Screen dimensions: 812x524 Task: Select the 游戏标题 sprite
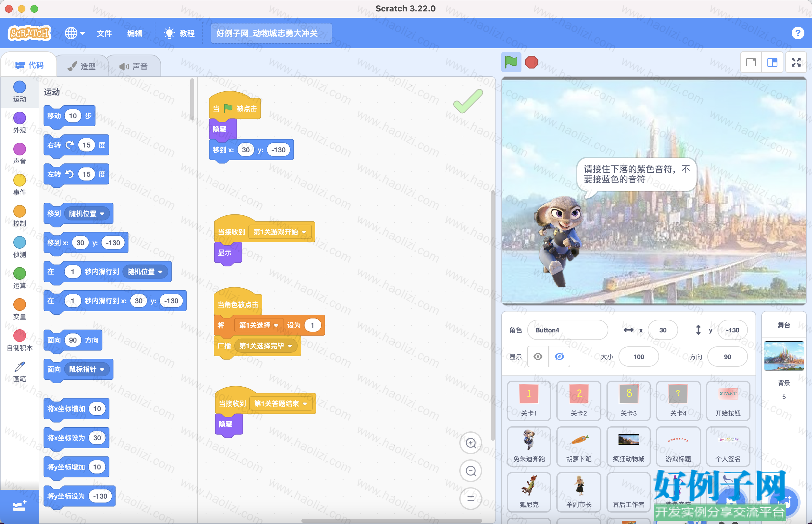[x=678, y=446]
